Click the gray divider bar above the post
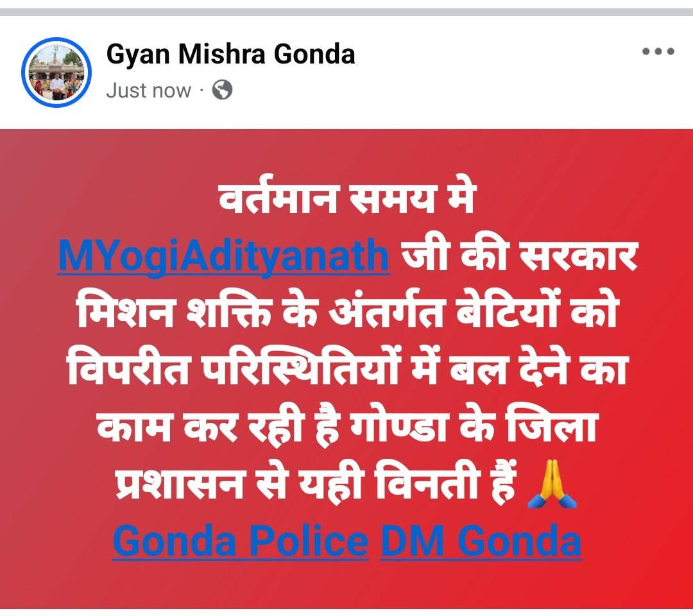 [346, 12]
